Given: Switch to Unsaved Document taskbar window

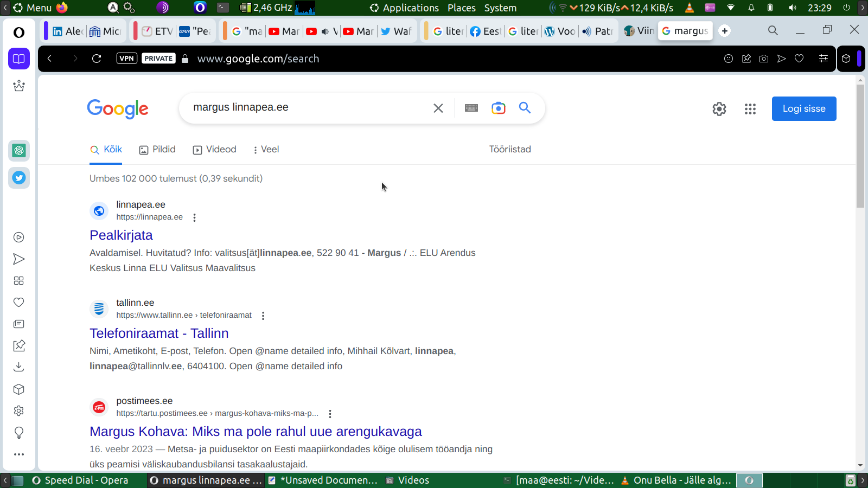Looking at the screenshot, I should tap(323, 480).
